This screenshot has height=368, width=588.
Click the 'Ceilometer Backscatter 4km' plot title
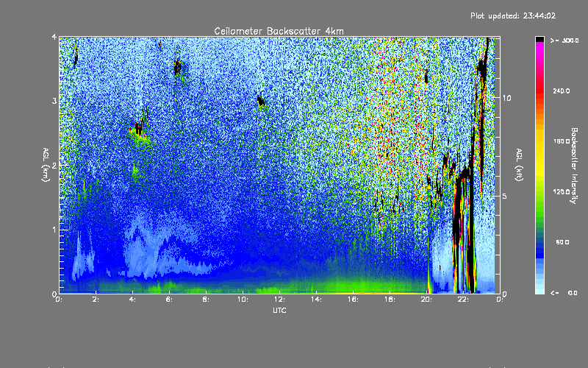point(279,31)
